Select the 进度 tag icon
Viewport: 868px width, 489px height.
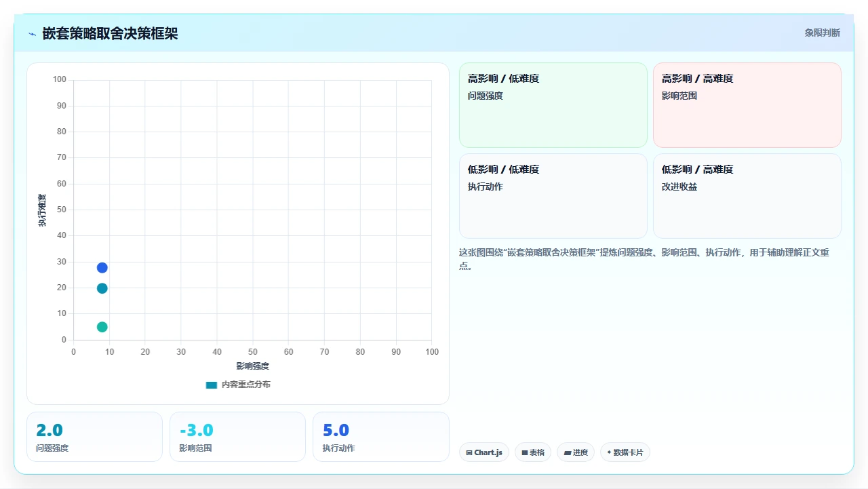tap(568, 452)
